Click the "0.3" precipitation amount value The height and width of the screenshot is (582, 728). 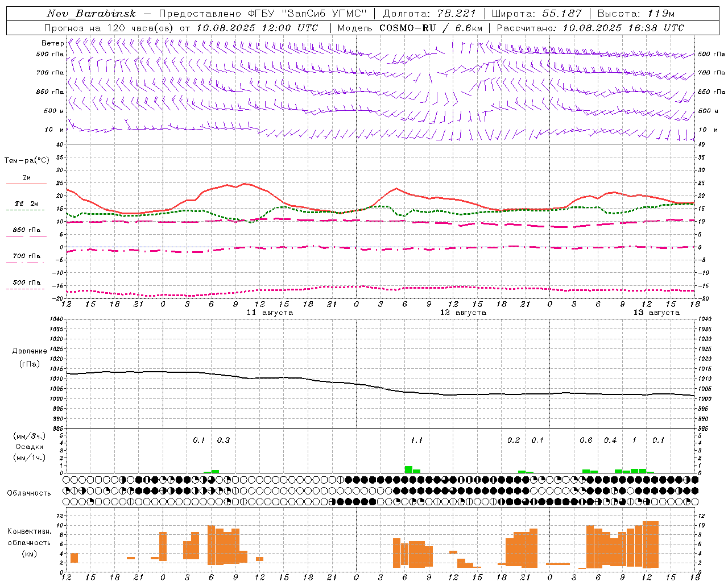pos(224,440)
